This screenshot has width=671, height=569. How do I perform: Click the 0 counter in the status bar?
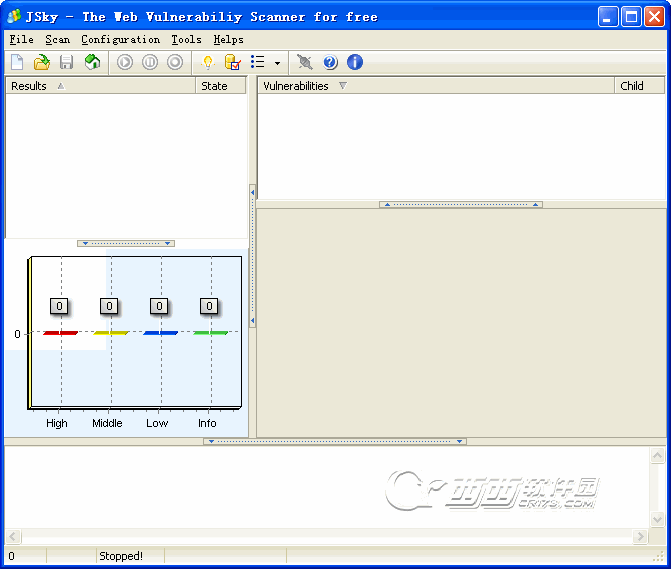click(12, 556)
